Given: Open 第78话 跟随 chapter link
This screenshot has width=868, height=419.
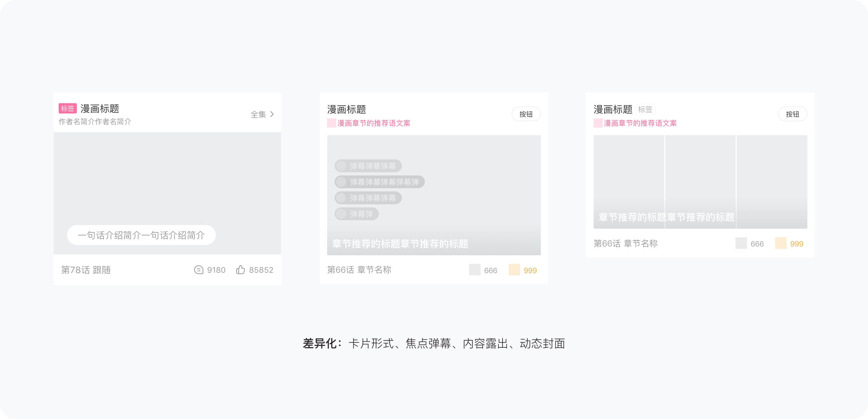Looking at the screenshot, I should coord(86,270).
